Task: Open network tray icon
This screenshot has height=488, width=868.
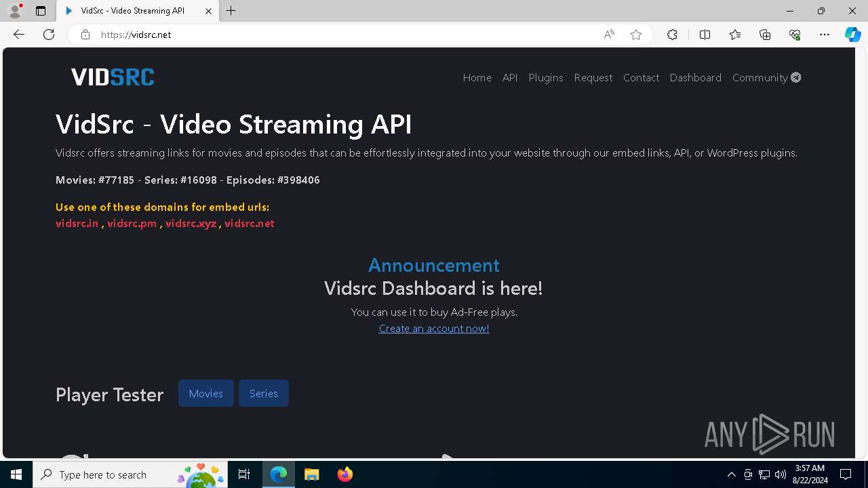Action: [x=764, y=474]
